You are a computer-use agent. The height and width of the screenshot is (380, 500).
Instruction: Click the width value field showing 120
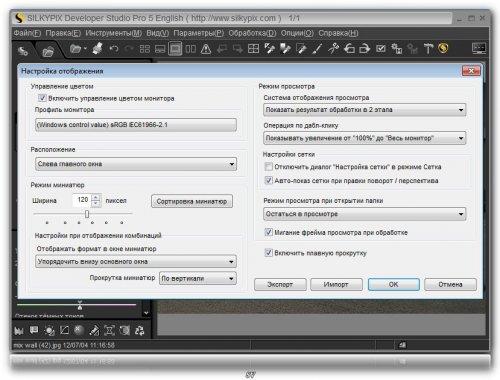coord(82,200)
